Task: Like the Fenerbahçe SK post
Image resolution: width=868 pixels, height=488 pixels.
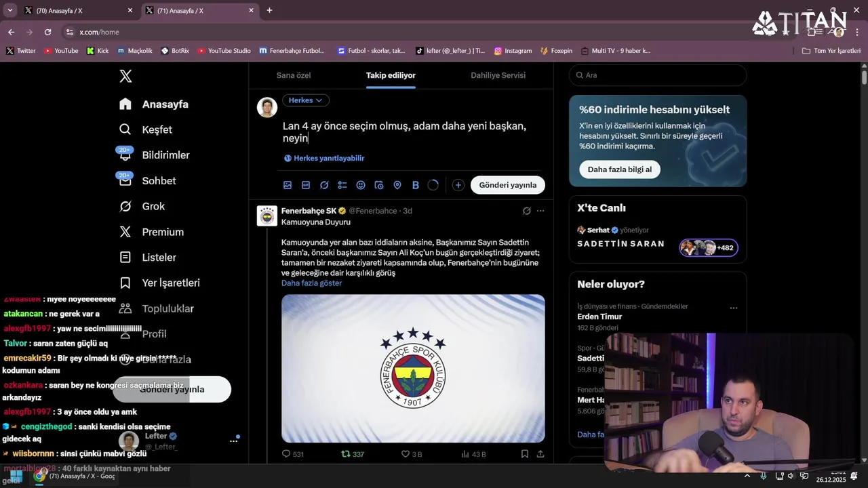Action: point(412,454)
